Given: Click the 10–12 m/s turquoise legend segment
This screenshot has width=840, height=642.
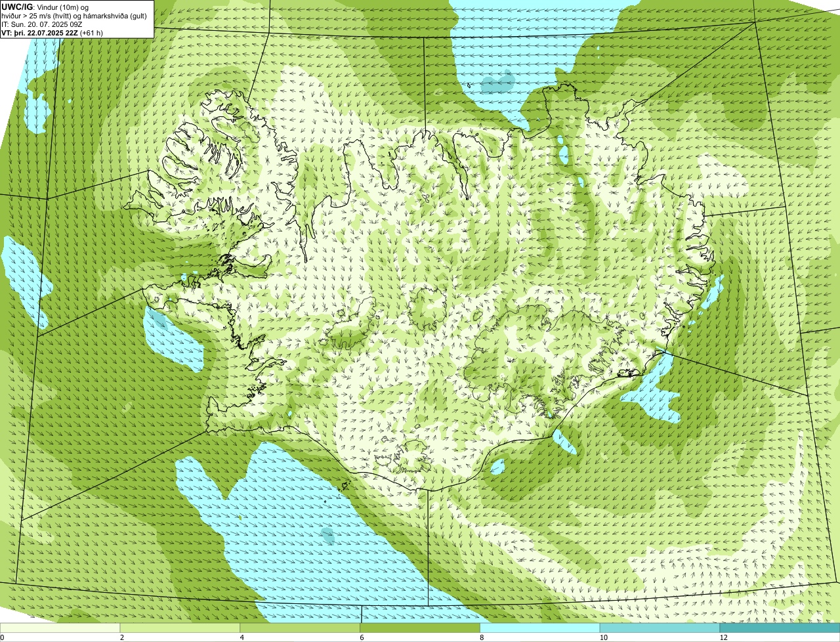Looking at the screenshot, I should coord(660,628).
